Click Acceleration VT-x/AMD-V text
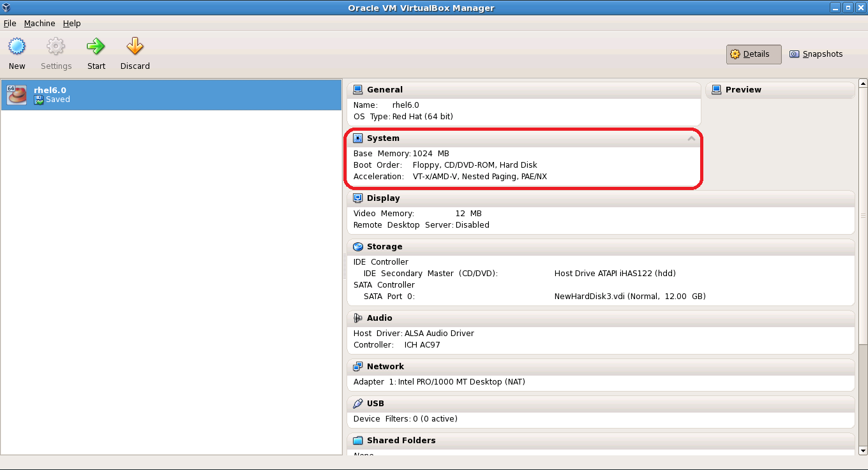This screenshot has width=868, height=470. click(480, 177)
